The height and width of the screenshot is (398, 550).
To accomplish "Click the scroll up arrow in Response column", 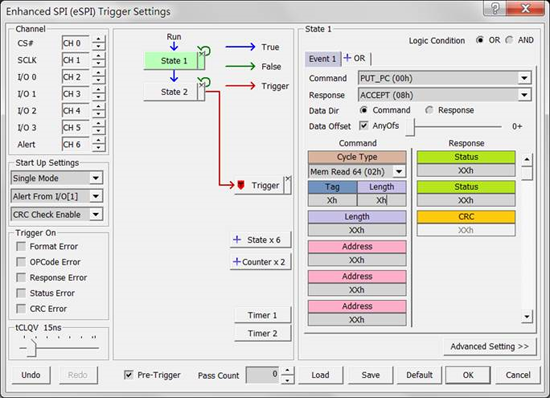I will pyautogui.click(x=526, y=160).
